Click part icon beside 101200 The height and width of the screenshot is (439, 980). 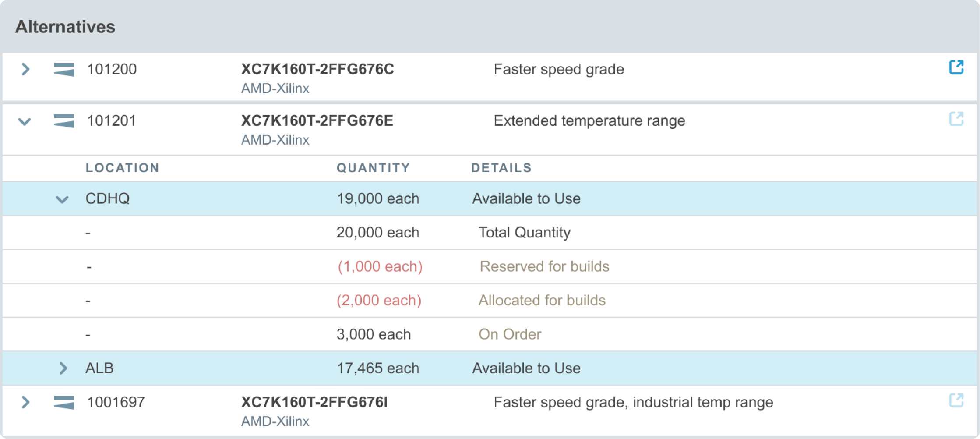64,69
